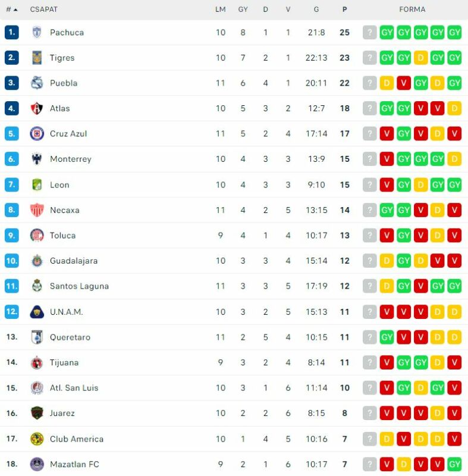Open the Monterrey team link
This screenshot has width=468, height=476.
click(x=71, y=159)
